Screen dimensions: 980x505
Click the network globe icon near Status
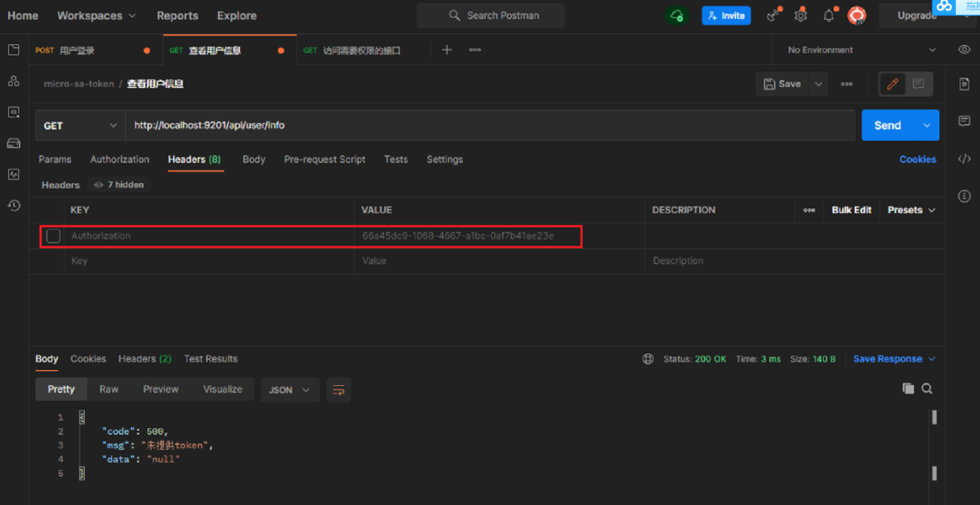coord(648,359)
